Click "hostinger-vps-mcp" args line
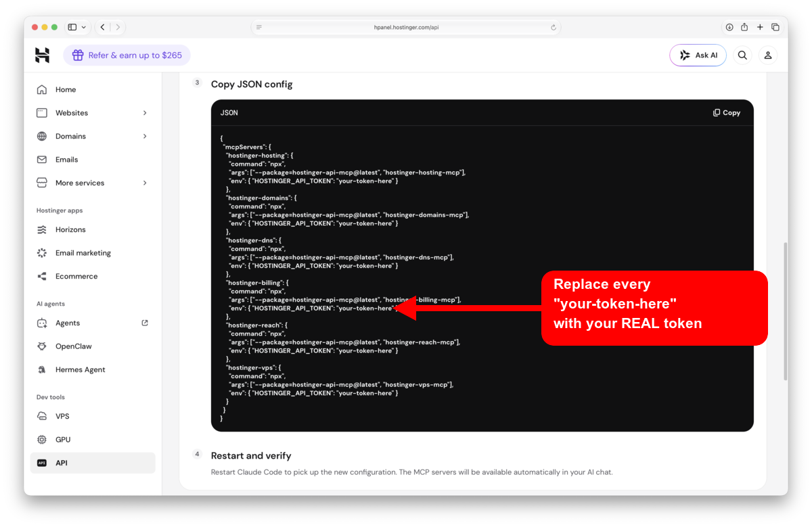 click(341, 384)
